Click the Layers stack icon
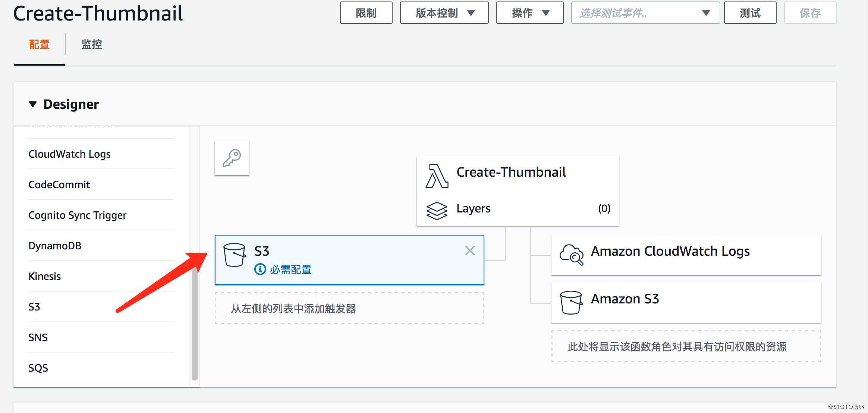868x413 pixels. point(437,211)
